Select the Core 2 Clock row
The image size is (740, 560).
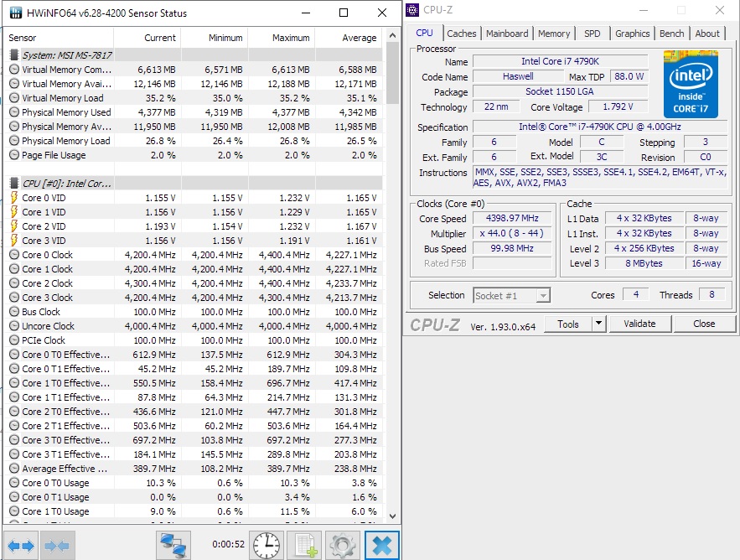tap(194, 283)
